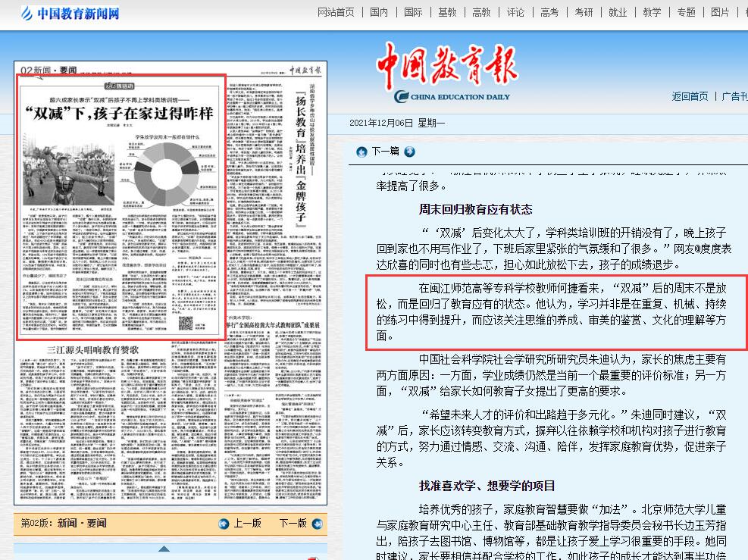The width and height of the screenshot is (748, 560).
Task: Click the 02新闻·要闻 header on page image
Action: (x=49, y=70)
